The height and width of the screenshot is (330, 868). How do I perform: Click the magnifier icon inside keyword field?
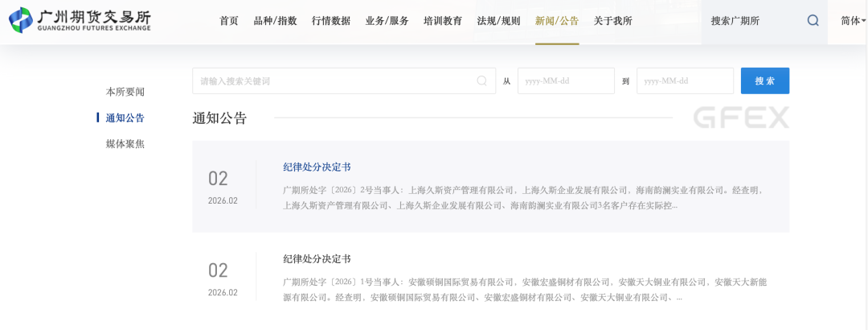481,81
